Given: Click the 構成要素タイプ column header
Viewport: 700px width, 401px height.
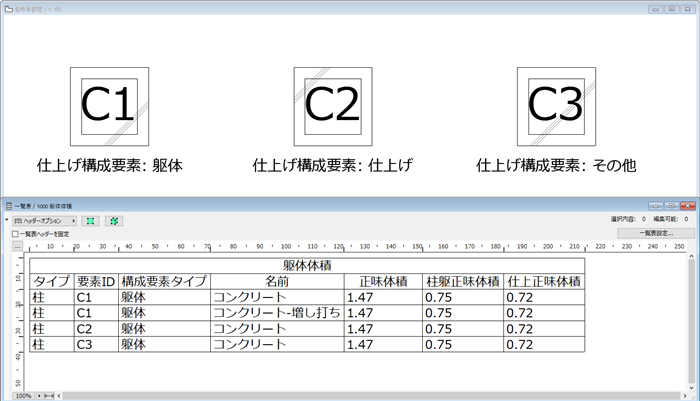Looking at the screenshot, I should coord(164,281).
